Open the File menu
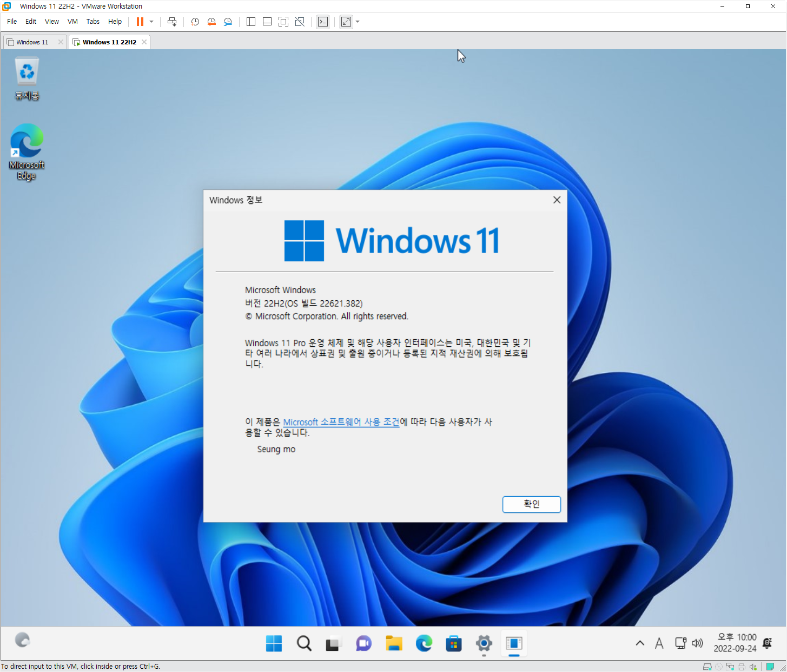This screenshot has width=787, height=672. point(12,22)
